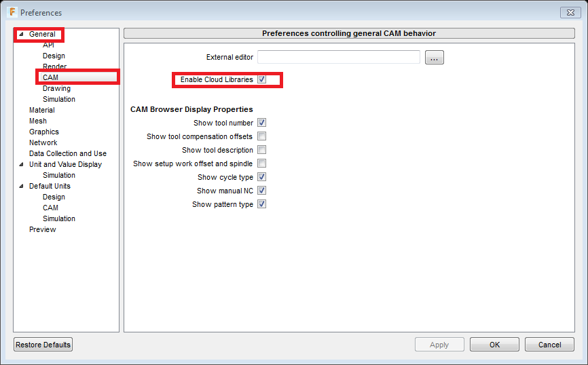Collapse the General tree node arrow
The height and width of the screenshot is (365, 588).
pos(21,34)
